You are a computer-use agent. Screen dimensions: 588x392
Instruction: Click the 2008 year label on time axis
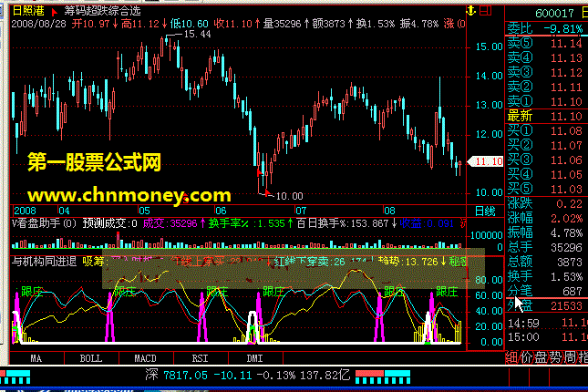point(26,211)
